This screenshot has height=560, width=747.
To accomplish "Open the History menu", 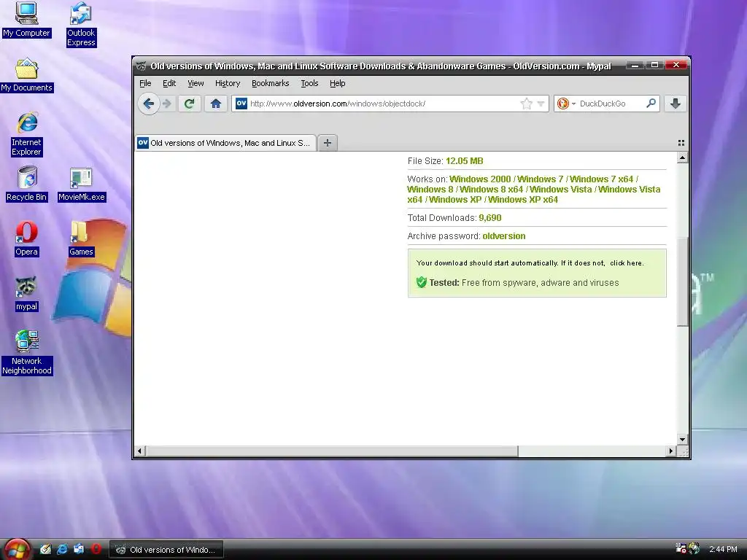I will click(228, 83).
